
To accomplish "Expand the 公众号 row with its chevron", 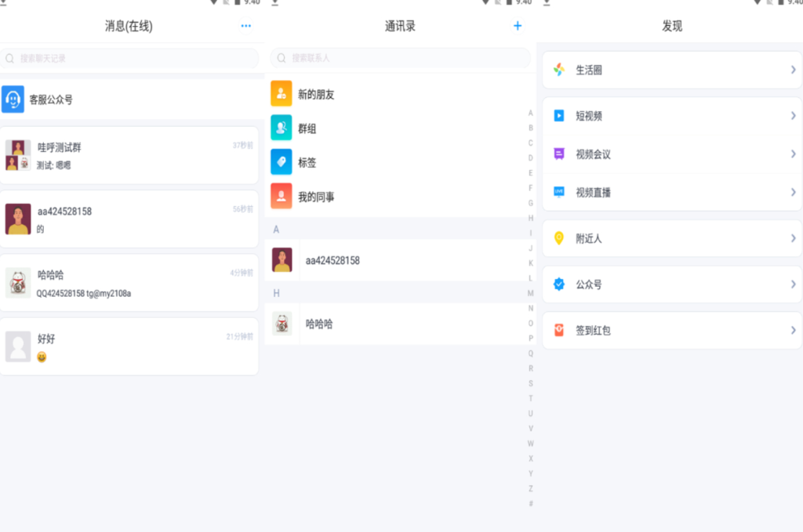I will [x=794, y=284].
